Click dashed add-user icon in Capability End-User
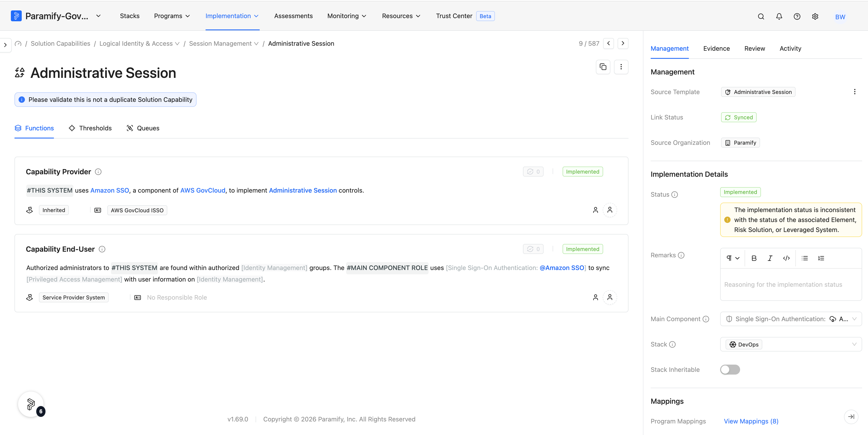868x435 pixels. point(610,297)
